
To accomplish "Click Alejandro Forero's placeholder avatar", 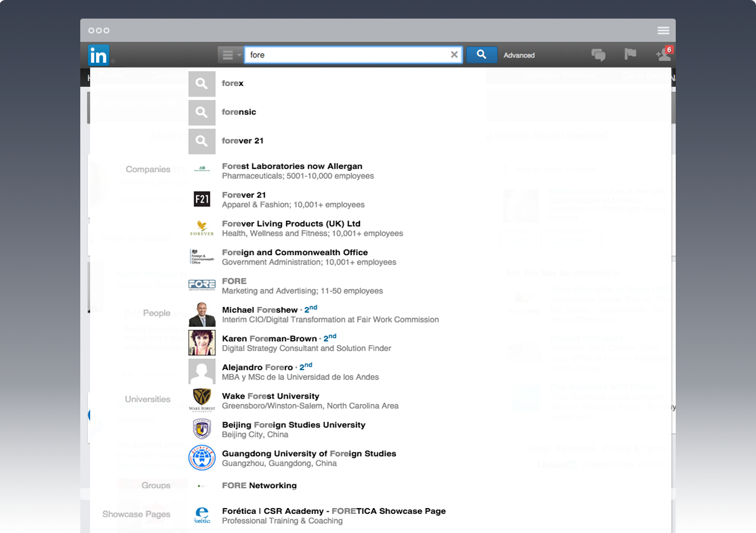I will [x=202, y=371].
